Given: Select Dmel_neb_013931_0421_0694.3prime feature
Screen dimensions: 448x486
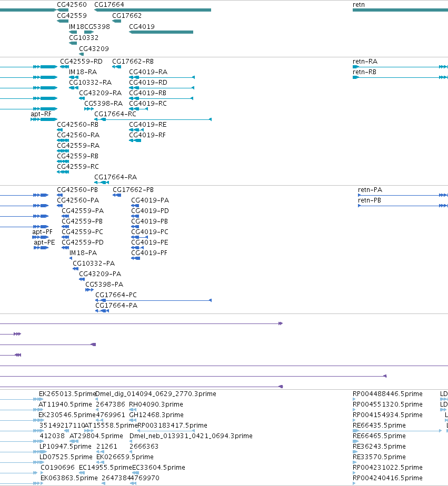Looking at the screenshot, I should coord(191,436).
